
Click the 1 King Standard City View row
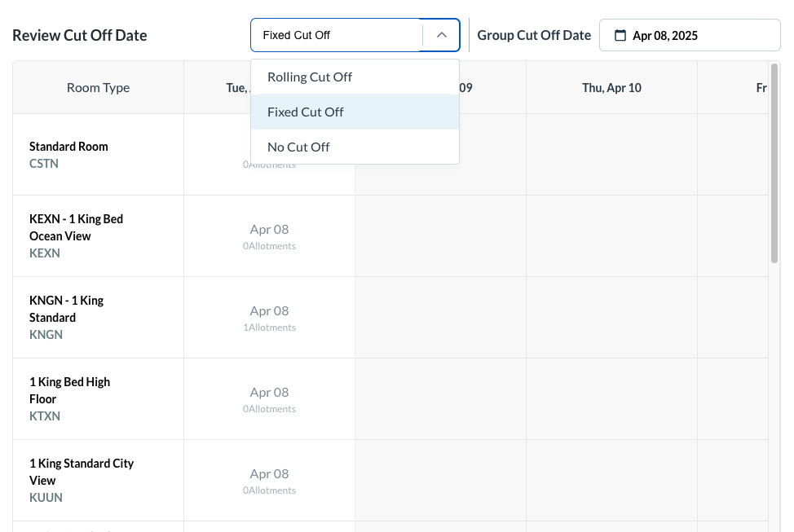coord(81,480)
